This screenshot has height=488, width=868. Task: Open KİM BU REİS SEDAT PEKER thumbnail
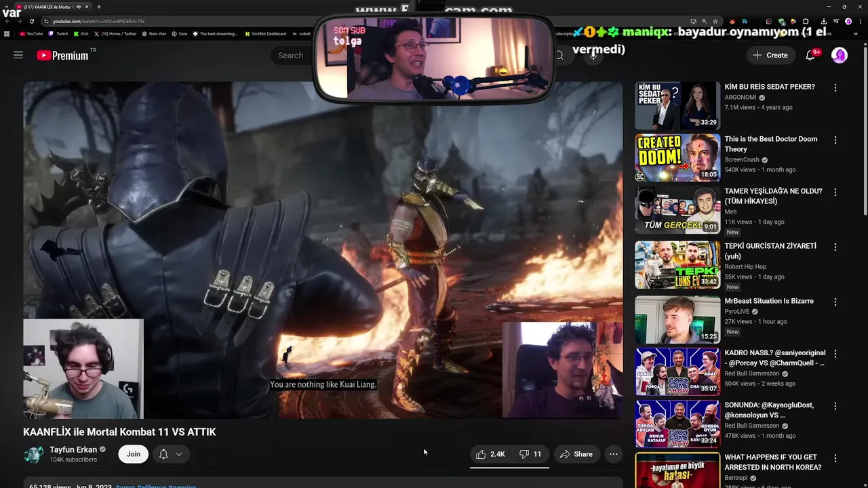677,106
